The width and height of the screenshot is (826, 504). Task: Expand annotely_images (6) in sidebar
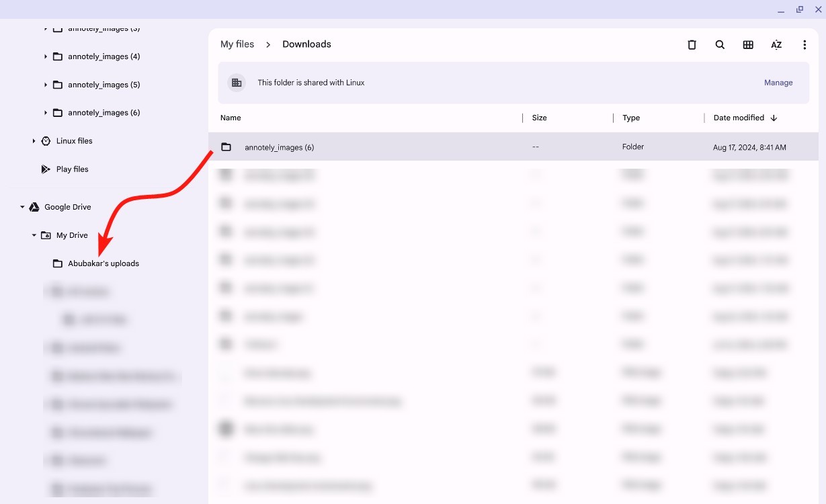click(46, 113)
